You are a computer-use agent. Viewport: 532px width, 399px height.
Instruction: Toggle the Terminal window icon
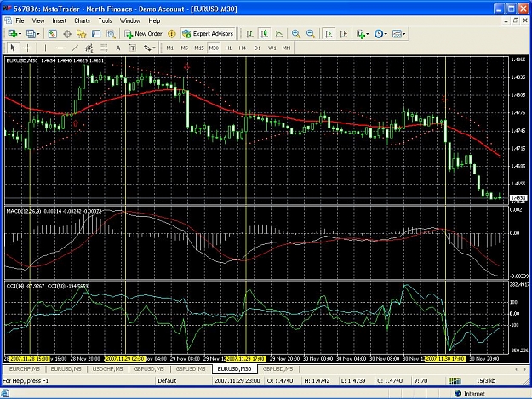[96, 33]
